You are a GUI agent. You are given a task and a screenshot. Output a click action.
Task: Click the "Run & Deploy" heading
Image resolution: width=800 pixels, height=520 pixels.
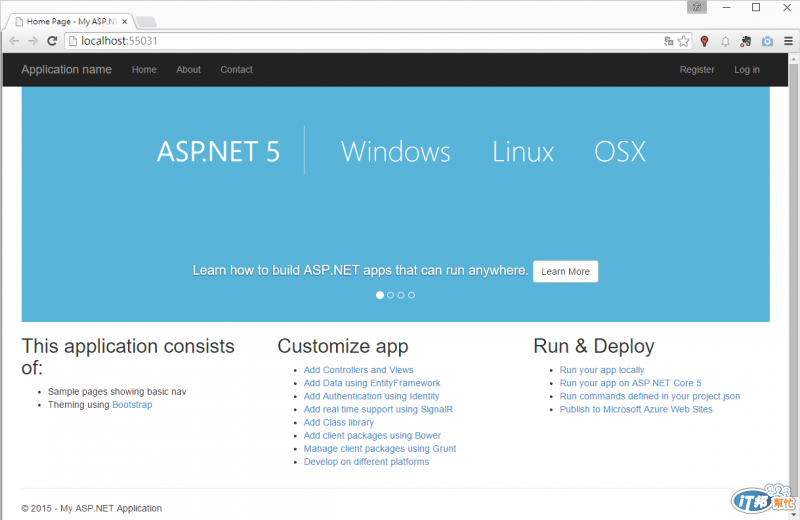pos(594,346)
